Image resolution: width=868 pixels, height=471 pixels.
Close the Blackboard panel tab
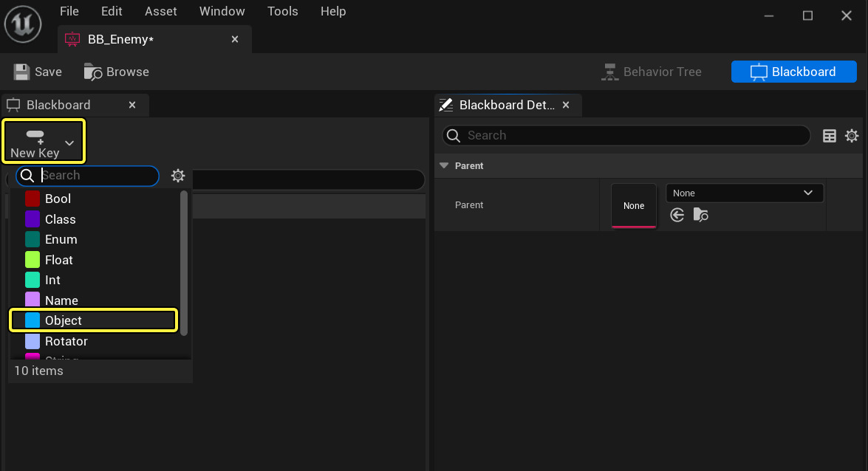[131, 105]
